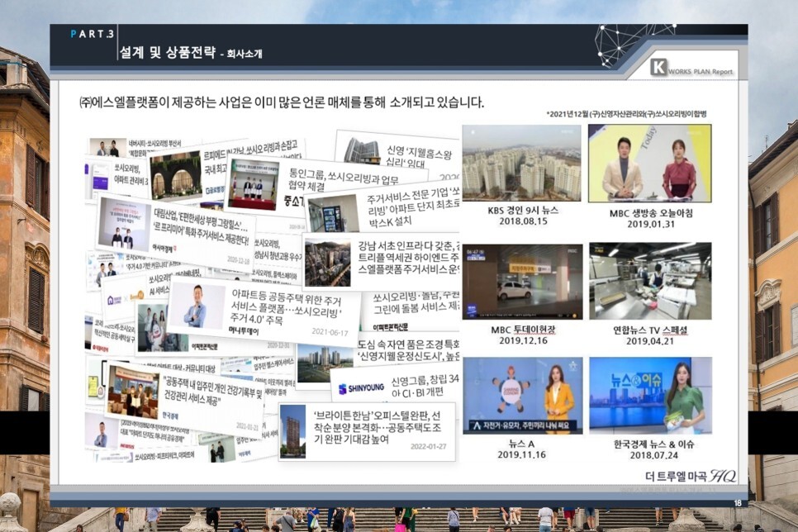Select the 강남 서초 인프라 article clipping
798x532 pixels.
[380, 262]
